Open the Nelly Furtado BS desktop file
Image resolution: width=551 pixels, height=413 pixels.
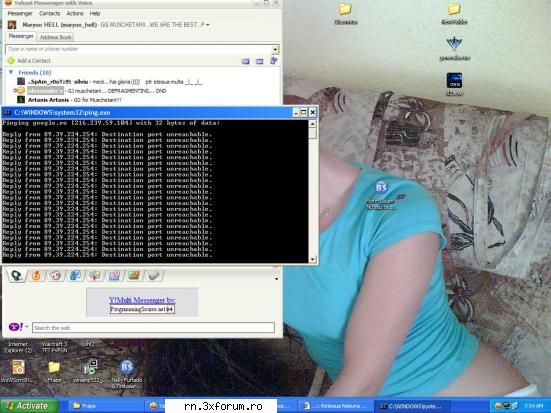pos(127,374)
